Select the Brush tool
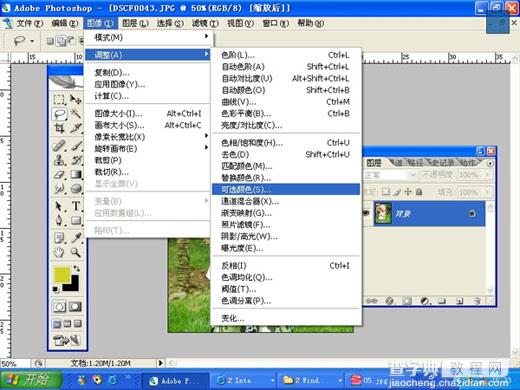The width and height of the screenshot is (520, 390). click(x=76, y=146)
